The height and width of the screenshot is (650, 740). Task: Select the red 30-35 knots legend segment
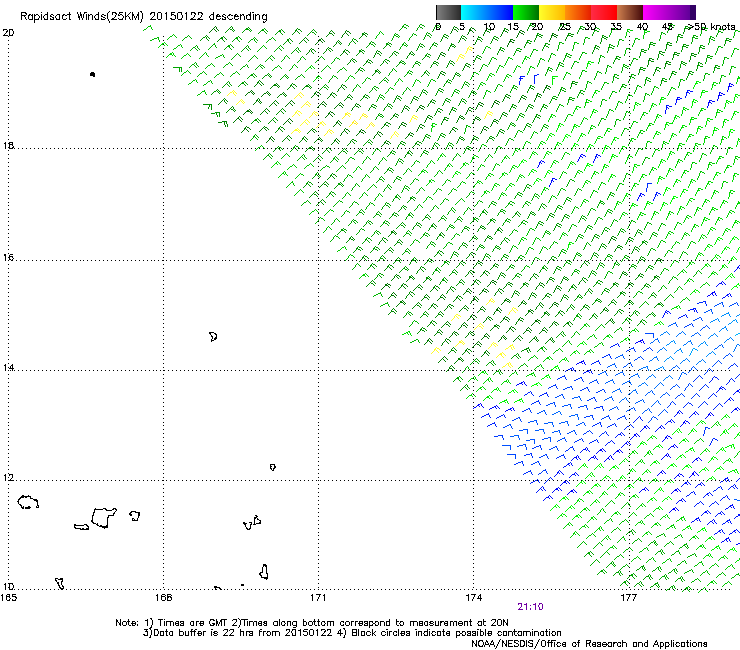(x=604, y=12)
